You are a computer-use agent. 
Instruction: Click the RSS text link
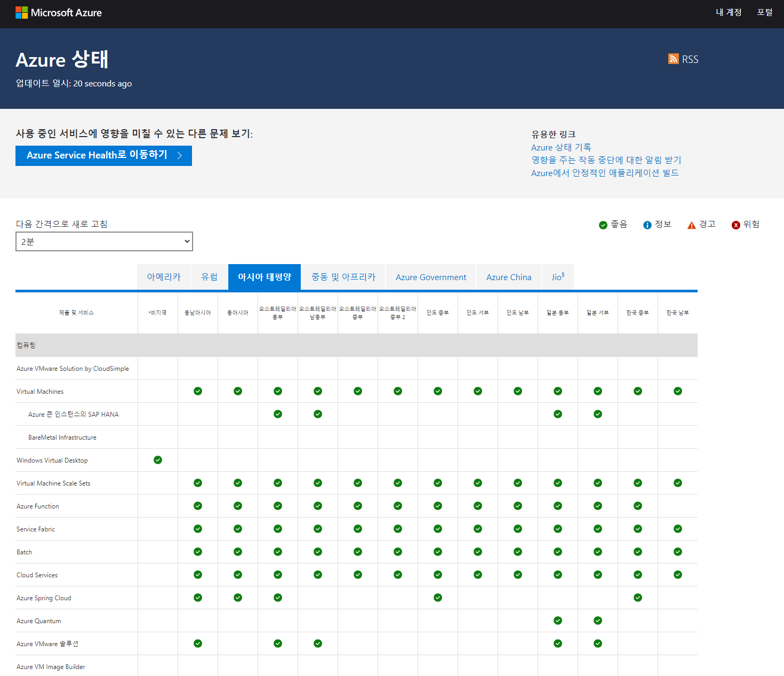coord(690,59)
